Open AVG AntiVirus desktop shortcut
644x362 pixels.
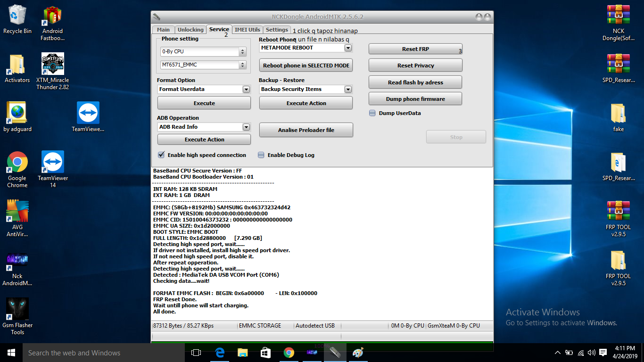pos(17,219)
